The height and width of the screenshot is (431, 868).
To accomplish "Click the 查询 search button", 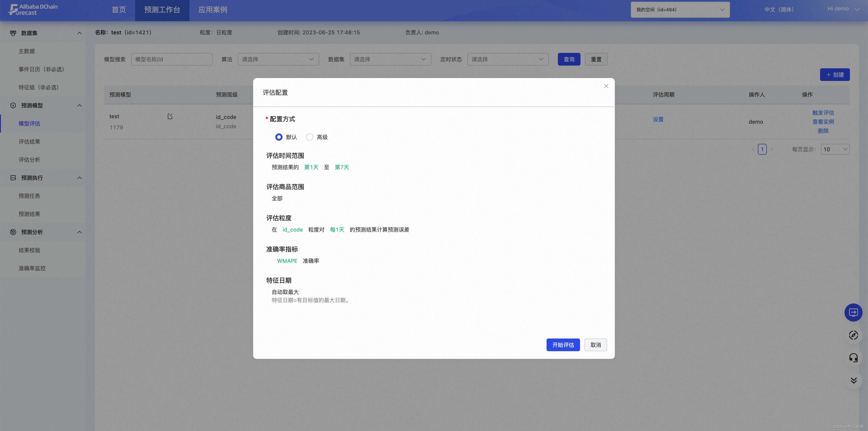I will point(569,59).
